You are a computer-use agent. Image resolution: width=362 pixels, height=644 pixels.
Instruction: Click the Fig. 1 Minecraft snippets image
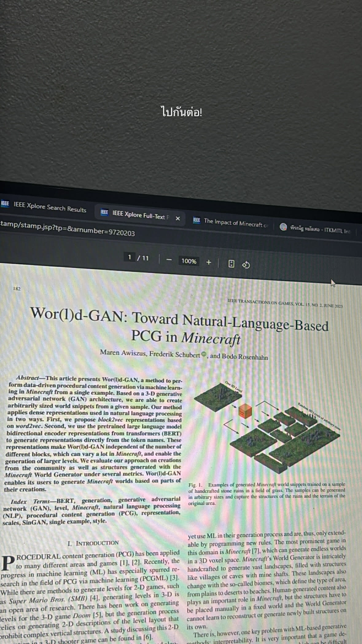coord(267,427)
